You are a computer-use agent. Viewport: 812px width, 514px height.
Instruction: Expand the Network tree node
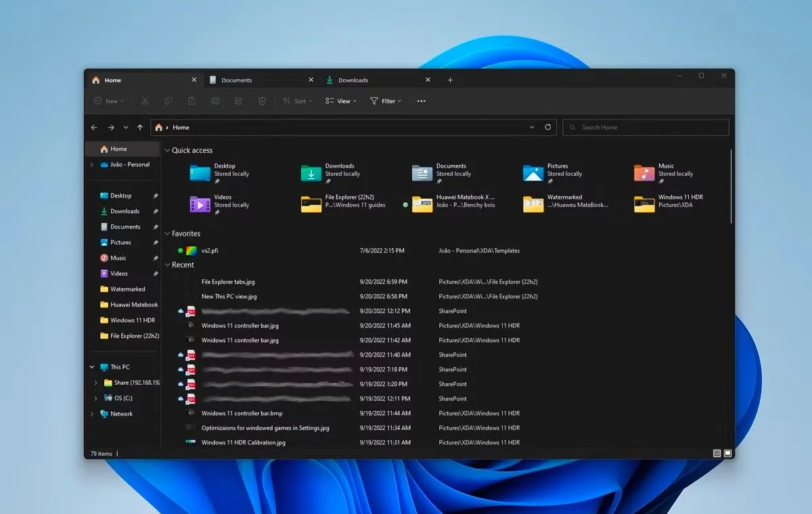(92, 414)
